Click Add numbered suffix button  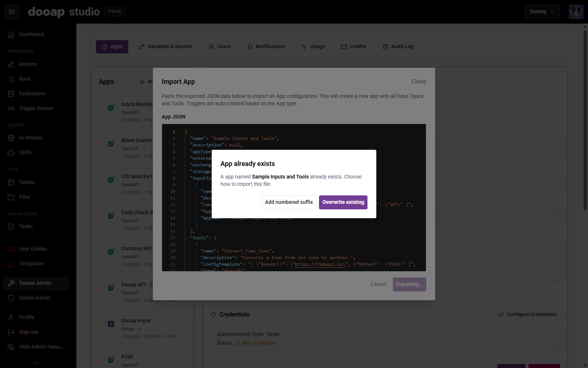pos(289,202)
